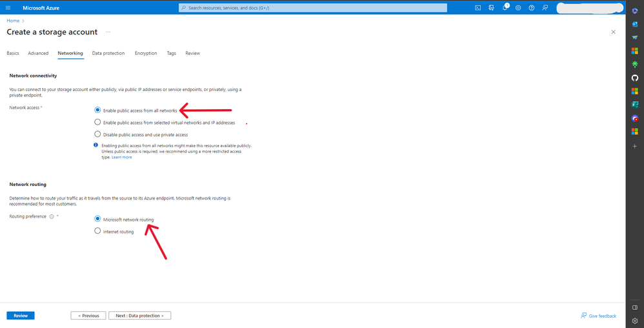This screenshot has height=328, width=644.
Task: Select Microsoft network routing
Action: coord(97,219)
